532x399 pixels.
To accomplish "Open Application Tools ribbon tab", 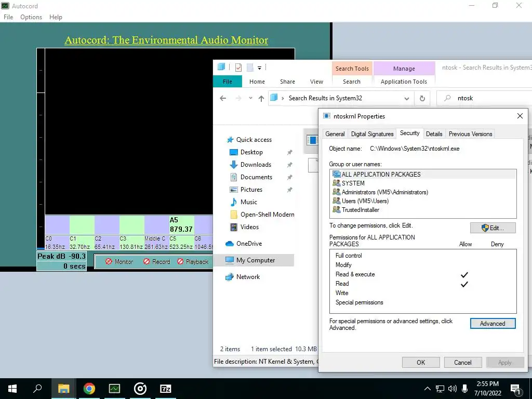I will coord(404,82).
